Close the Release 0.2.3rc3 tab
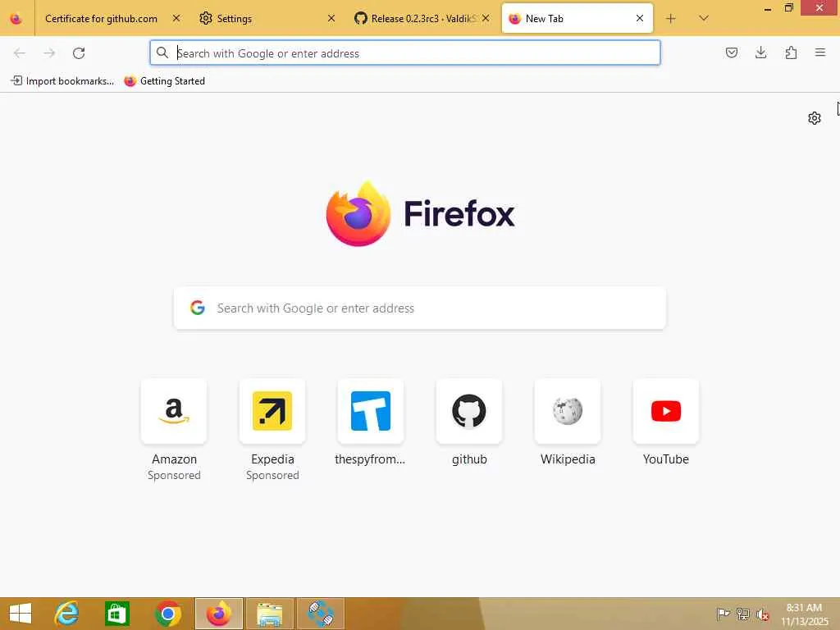 [x=486, y=18]
